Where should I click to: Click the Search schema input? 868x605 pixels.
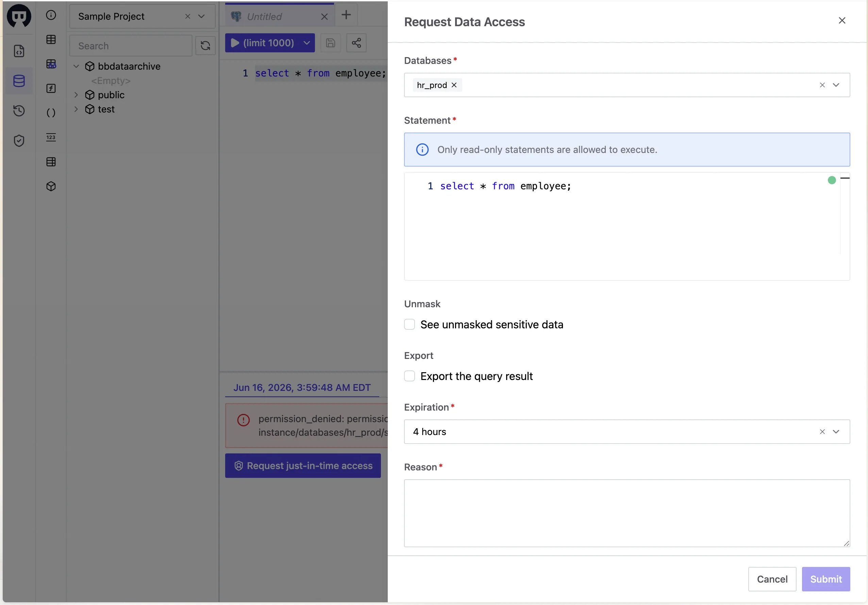tap(131, 46)
